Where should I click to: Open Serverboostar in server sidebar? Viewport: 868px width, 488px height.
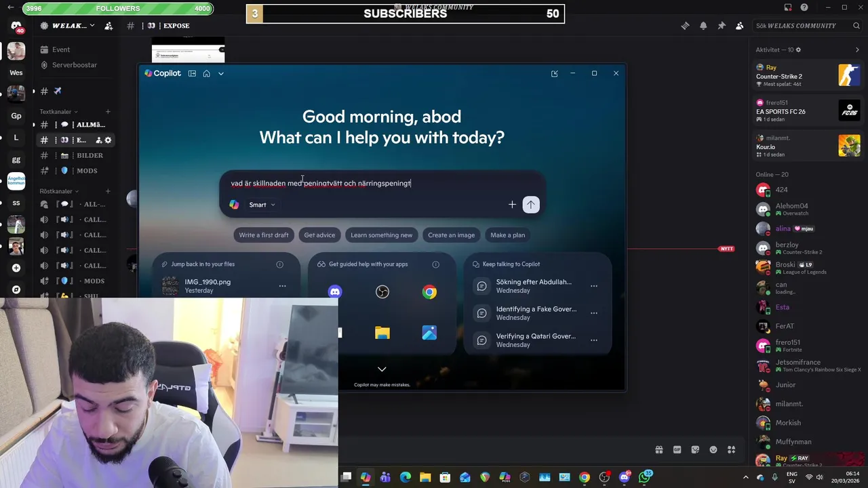tap(75, 65)
